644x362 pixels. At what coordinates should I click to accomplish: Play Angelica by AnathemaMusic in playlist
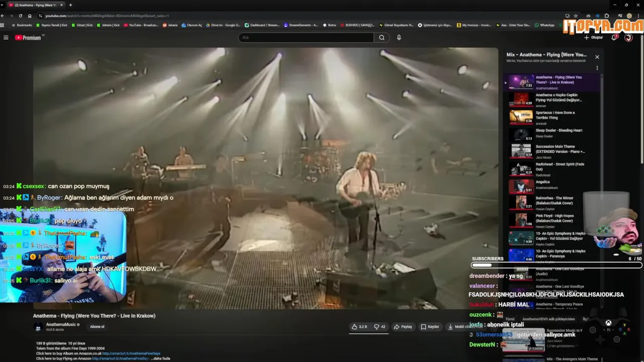point(552,186)
